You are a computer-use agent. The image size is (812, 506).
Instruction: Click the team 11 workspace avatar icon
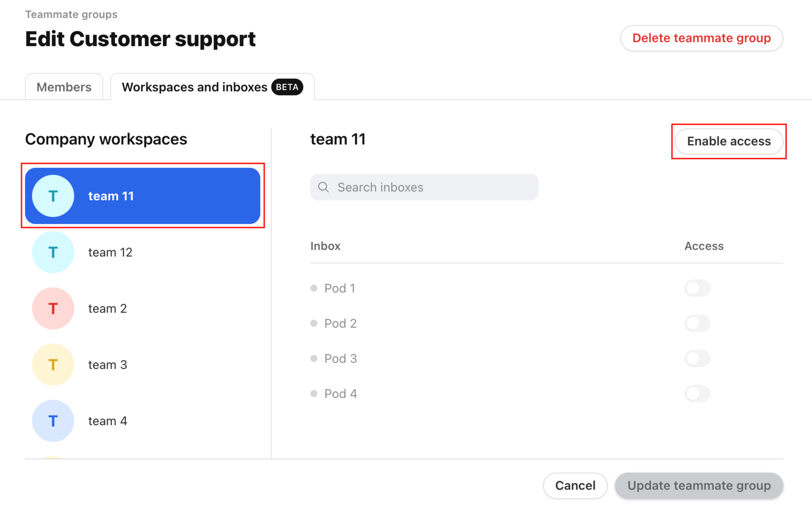click(53, 196)
